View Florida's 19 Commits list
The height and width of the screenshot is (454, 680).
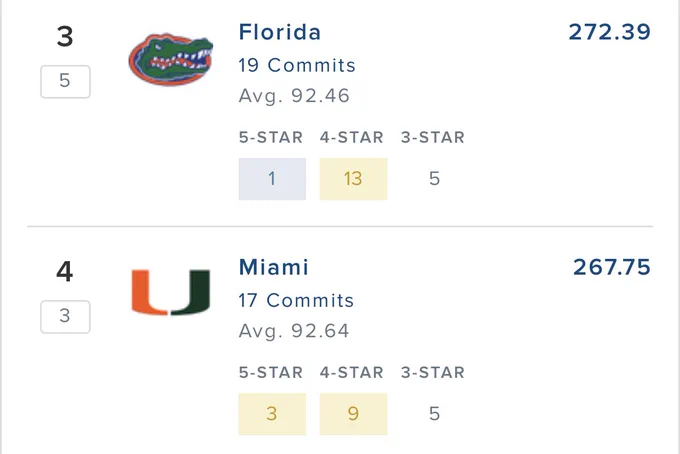point(297,65)
